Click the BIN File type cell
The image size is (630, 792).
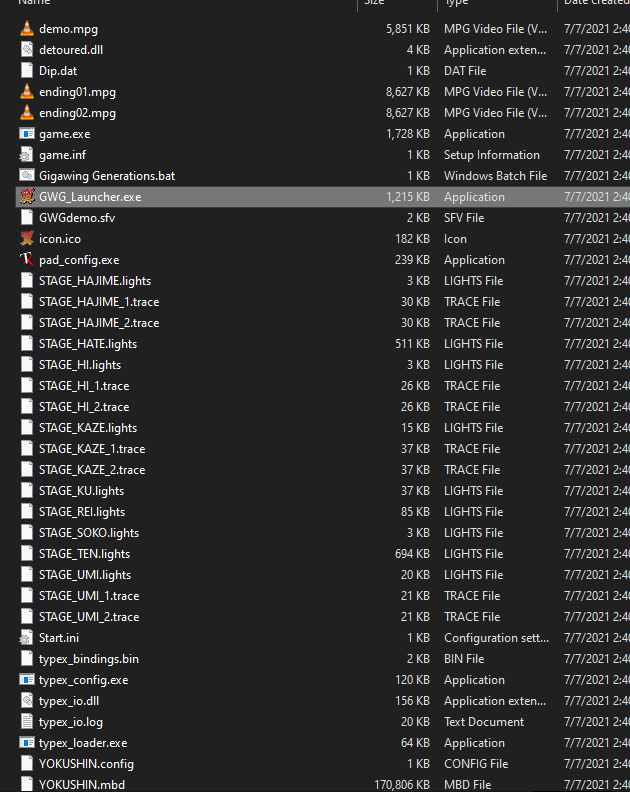click(x=464, y=659)
